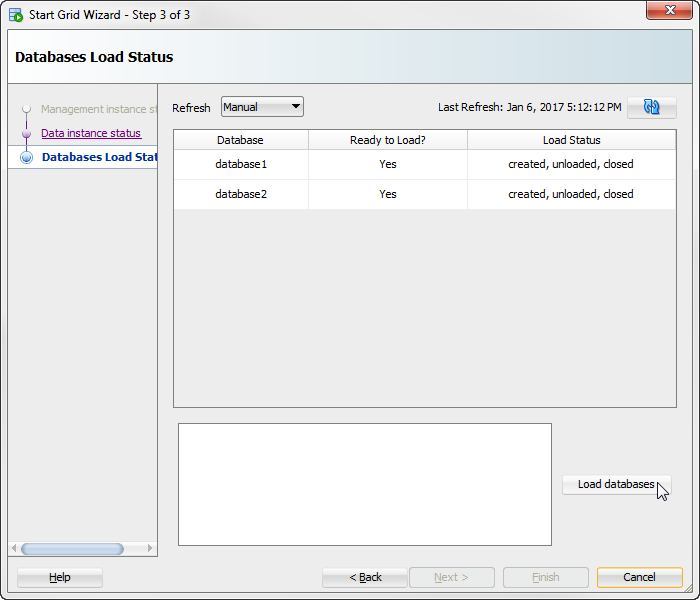The height and width of the screenshot is (600, 700).
Task: Open the Refresh Manual dropdown
Action: [262, 107]
